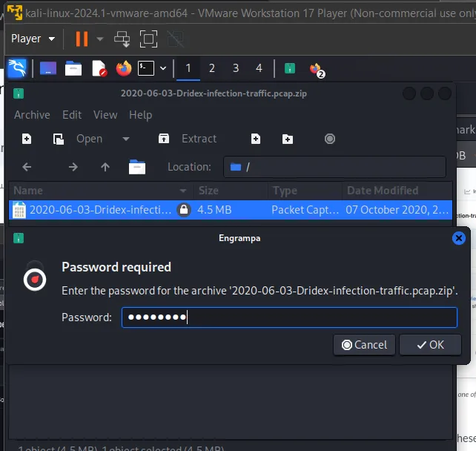Screen dimensions: 476x451
Task: Go forward to next archive location
Action: 73,167
